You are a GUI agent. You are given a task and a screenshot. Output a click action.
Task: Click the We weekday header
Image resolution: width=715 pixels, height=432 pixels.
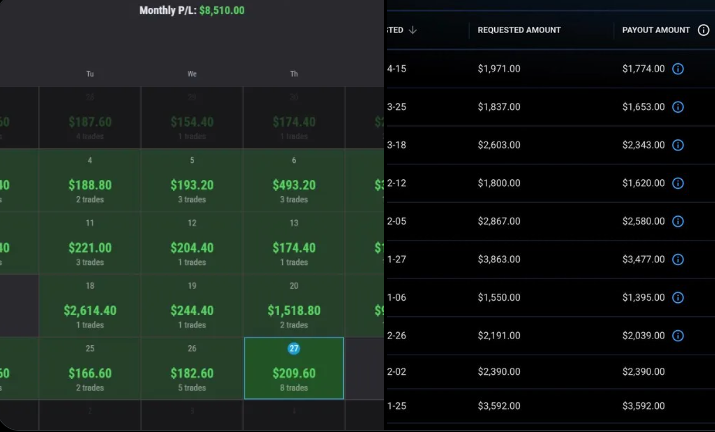[x=192, y=74]
